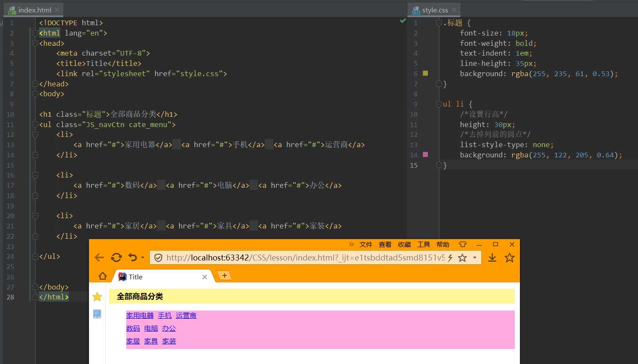Collapse the second li fold on line 16

36,175
